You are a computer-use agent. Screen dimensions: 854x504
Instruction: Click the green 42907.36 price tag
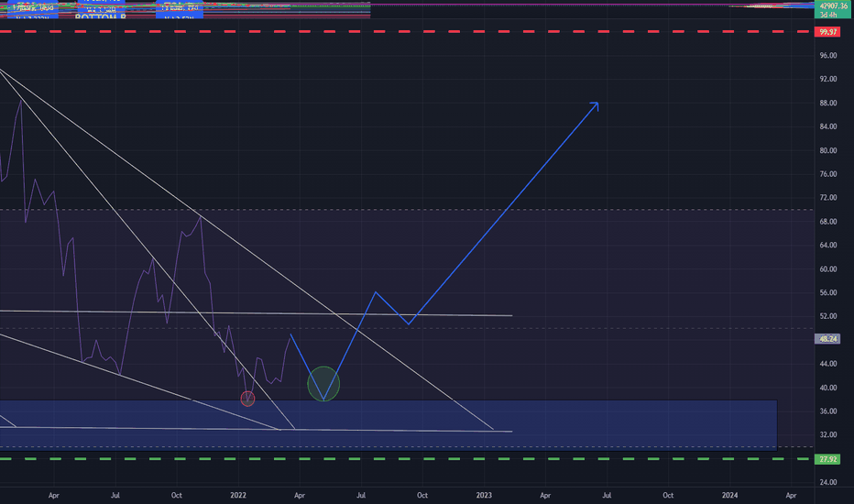pos(833,9)
